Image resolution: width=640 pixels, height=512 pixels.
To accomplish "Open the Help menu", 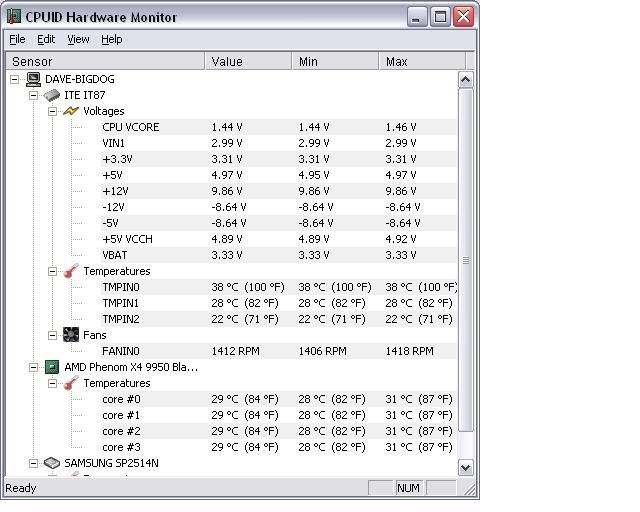I will [111, 40].
